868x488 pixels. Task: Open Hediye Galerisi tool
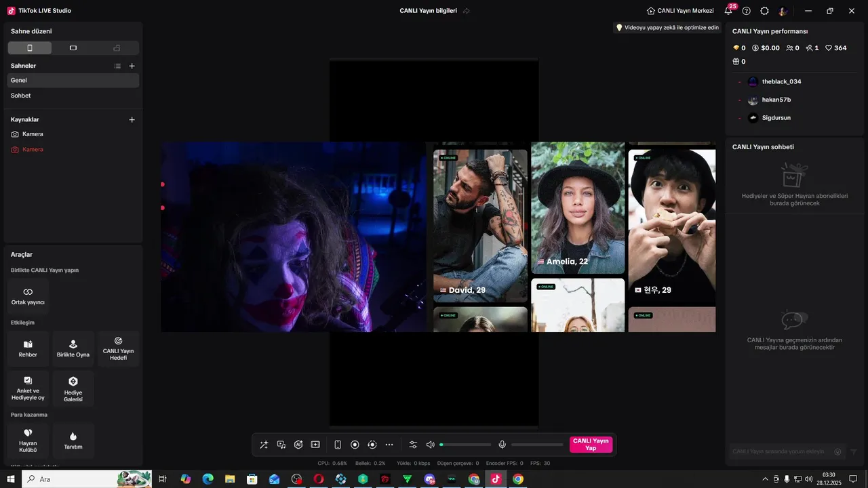click(73, 388)
